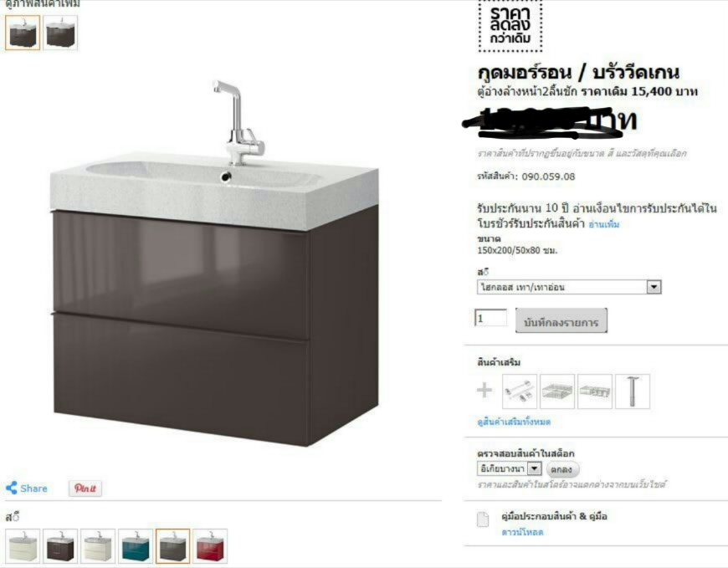Click the document icon beside assembly manuals
This screenshot has width=728, height=568.
483,519
